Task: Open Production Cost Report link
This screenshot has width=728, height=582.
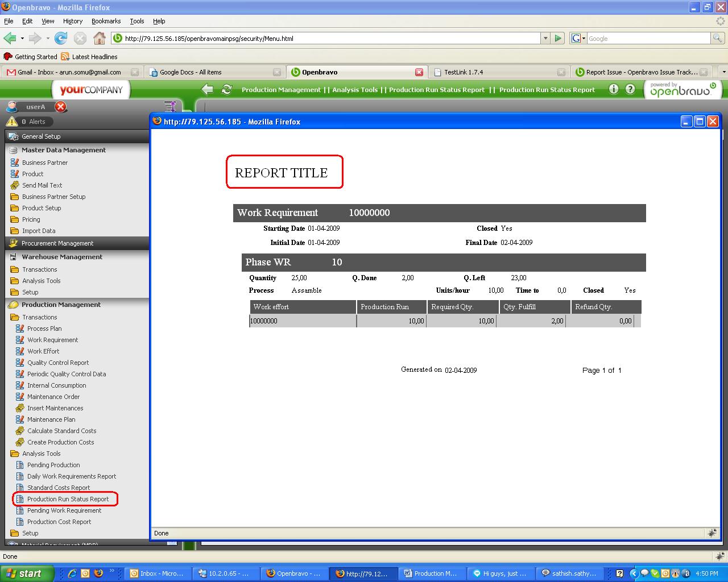Action: [59, 522]
